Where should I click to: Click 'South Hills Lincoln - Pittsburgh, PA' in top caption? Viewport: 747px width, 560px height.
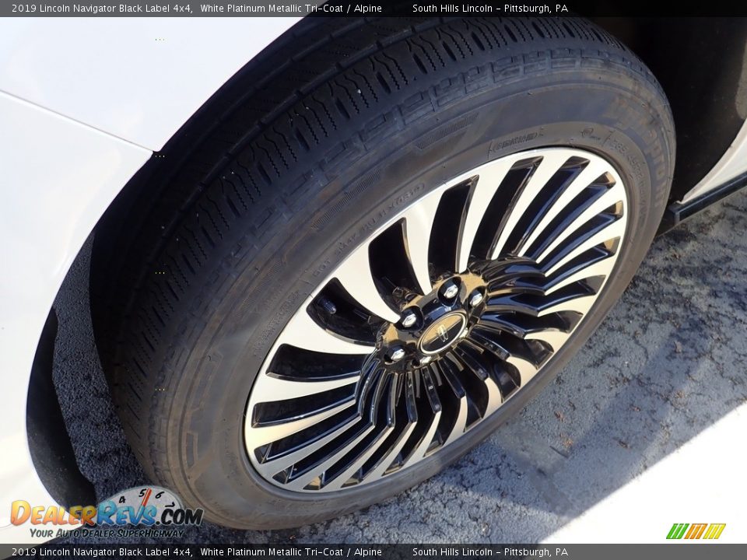click(x=490, y=8)
